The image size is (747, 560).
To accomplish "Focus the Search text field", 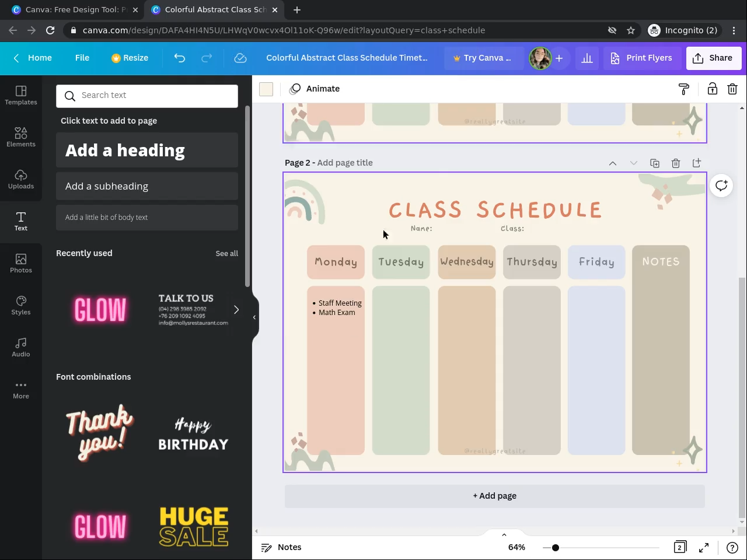I will coord(147,96).
